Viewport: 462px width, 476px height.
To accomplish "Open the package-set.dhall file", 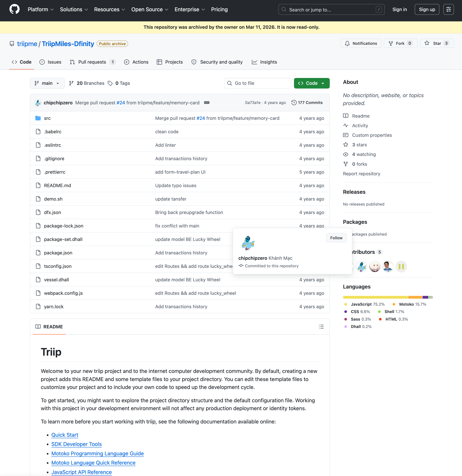I will click(x=63, y=239).
